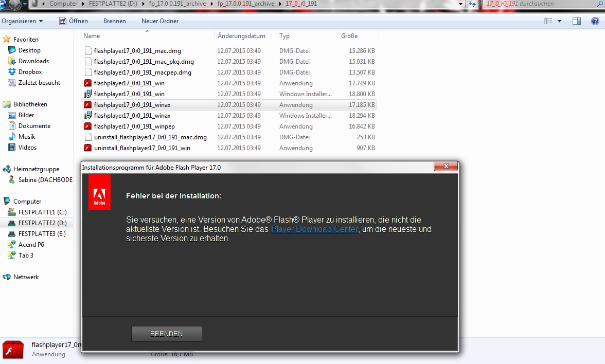Click the Bibliotheken icon
This screenshot has width=605, height=364.
(7, 104)
